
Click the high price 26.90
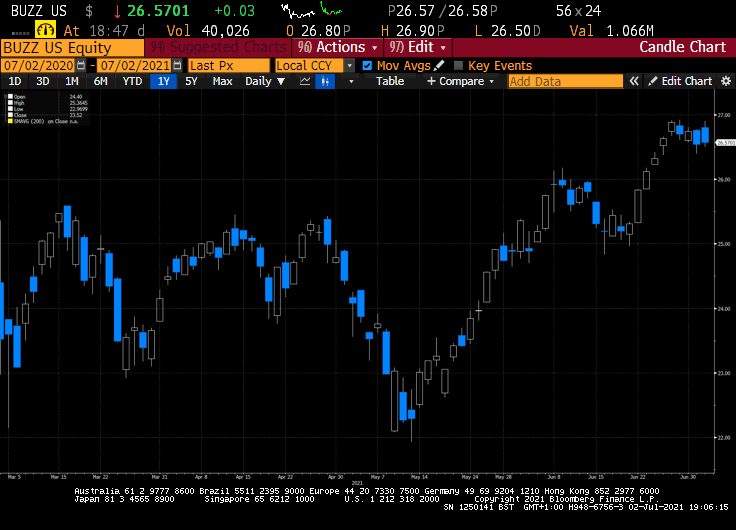point(416,31)
